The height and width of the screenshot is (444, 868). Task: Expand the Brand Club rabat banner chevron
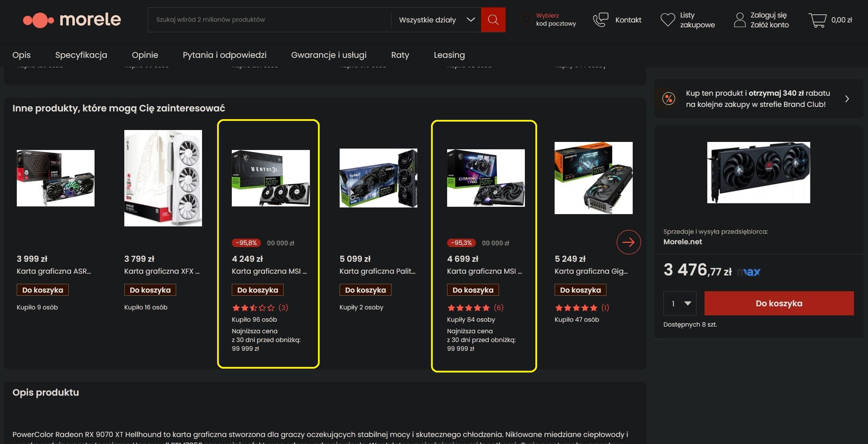[847, 99]
